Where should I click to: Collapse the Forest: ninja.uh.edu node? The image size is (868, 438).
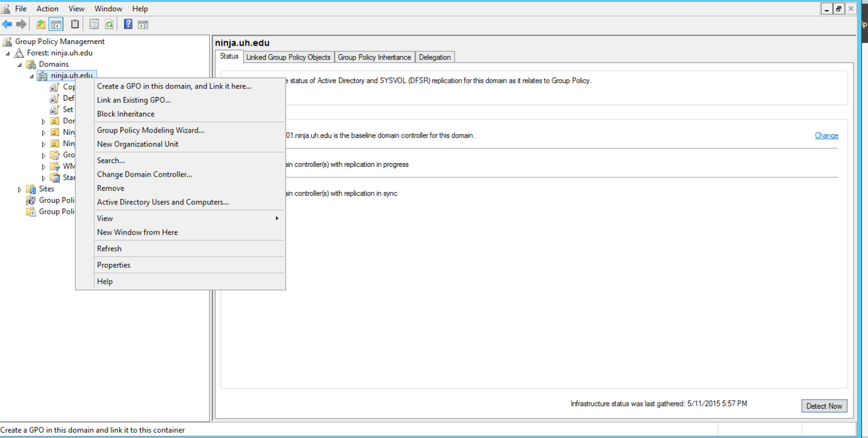click(x=8, y=54)
